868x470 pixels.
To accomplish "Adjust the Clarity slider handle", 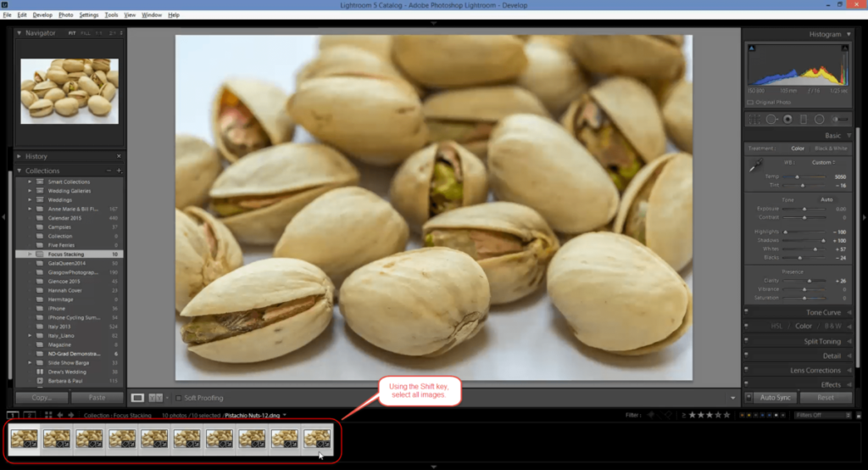I will [x=810, y=281].
